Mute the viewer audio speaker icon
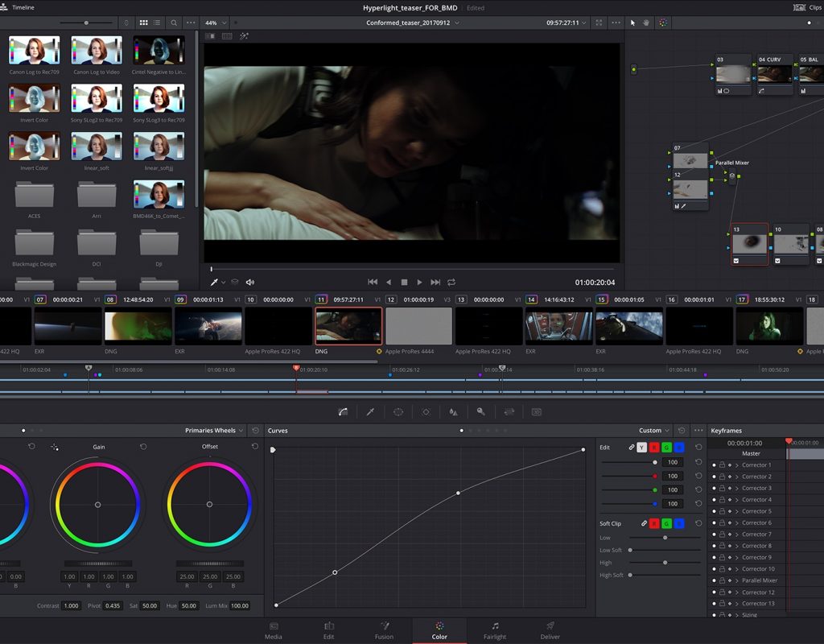Viewport: 824px width, 644px height. 250,283
